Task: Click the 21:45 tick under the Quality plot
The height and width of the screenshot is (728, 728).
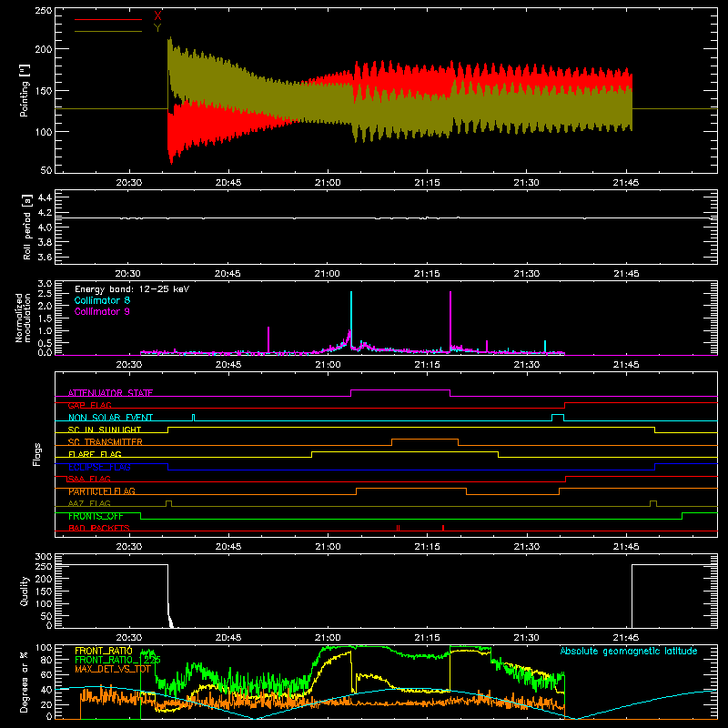Action: tap(626, 638)
